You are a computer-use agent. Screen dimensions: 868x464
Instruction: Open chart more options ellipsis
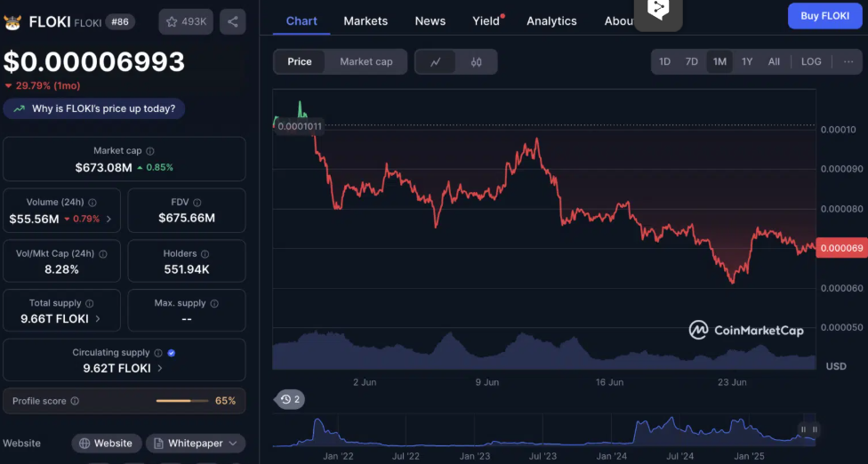(848, 61)
